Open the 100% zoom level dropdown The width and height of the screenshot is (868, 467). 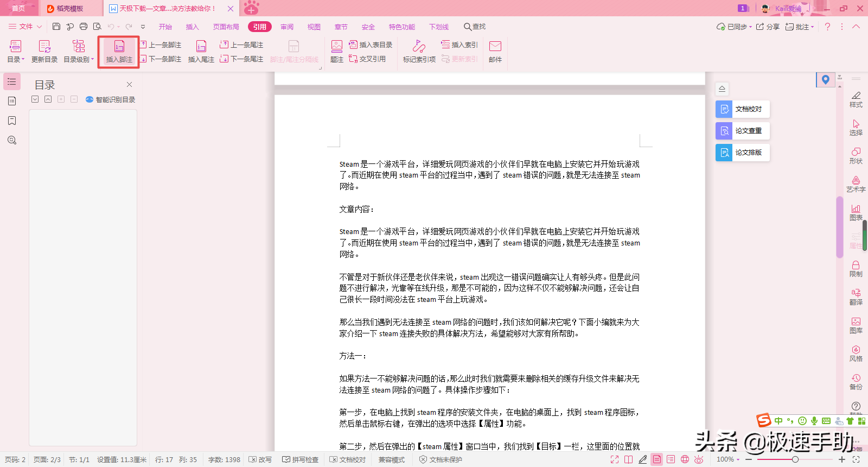coord(728,459)
